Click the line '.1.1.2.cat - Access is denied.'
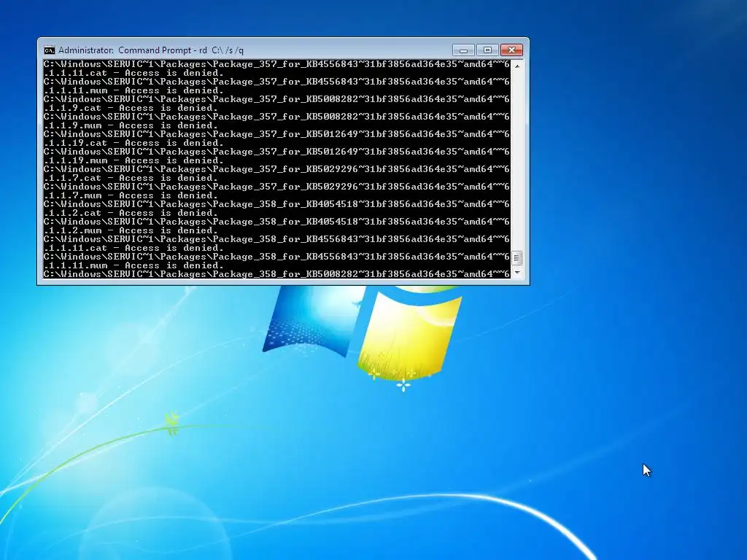 [131, 213]
